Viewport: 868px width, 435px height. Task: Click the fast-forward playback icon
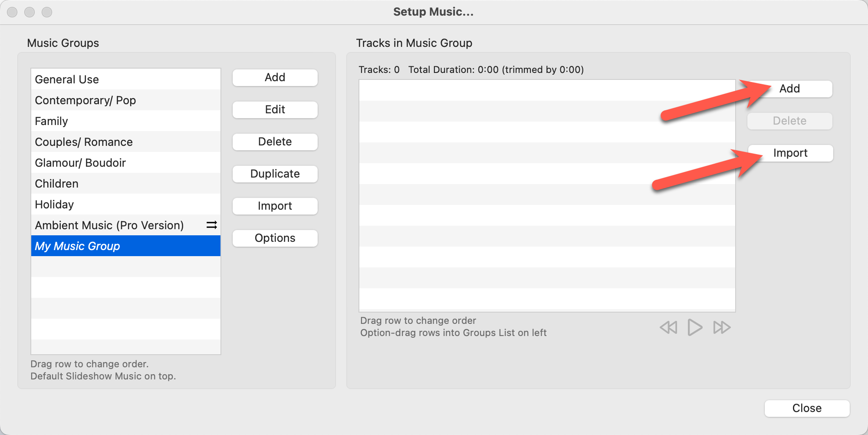[722, 327]
